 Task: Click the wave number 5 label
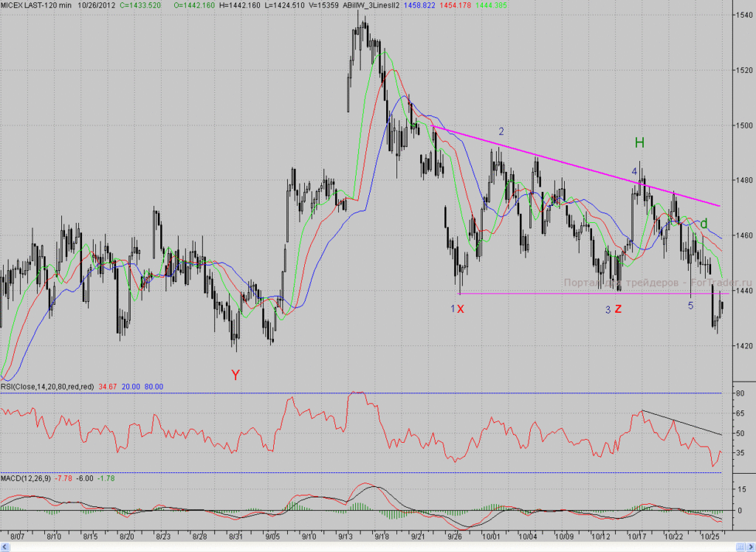point(690,306)
